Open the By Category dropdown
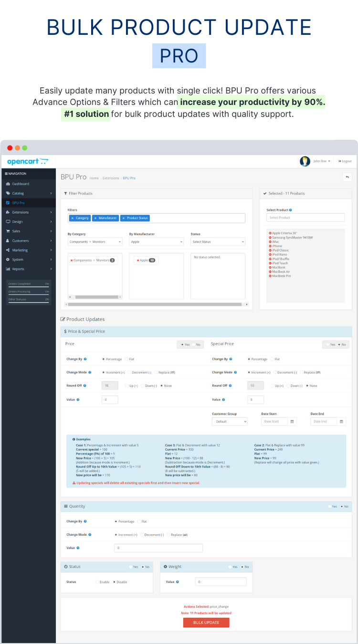358x644 pixels. [95, 242]
